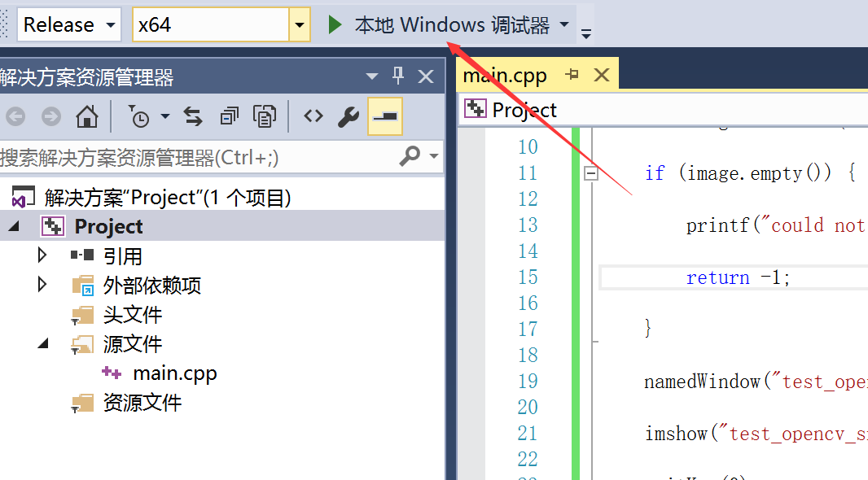
Task: Select the 源文件 folder
Action: [132, 344]
